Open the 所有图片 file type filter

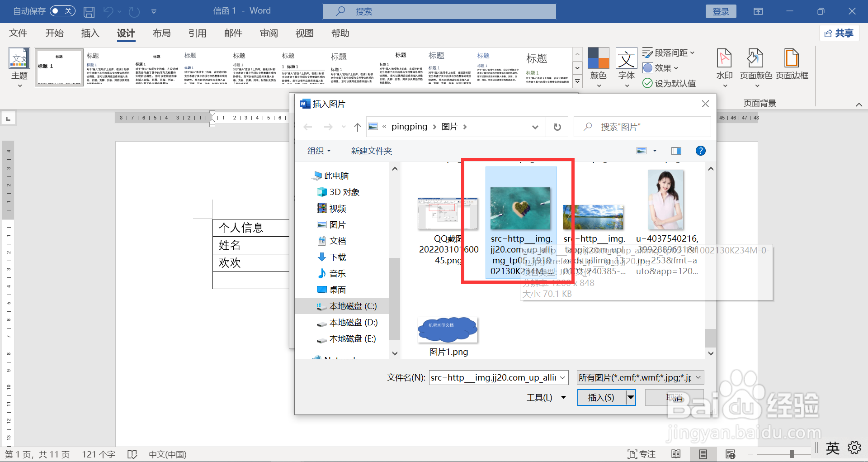point(640,377)
